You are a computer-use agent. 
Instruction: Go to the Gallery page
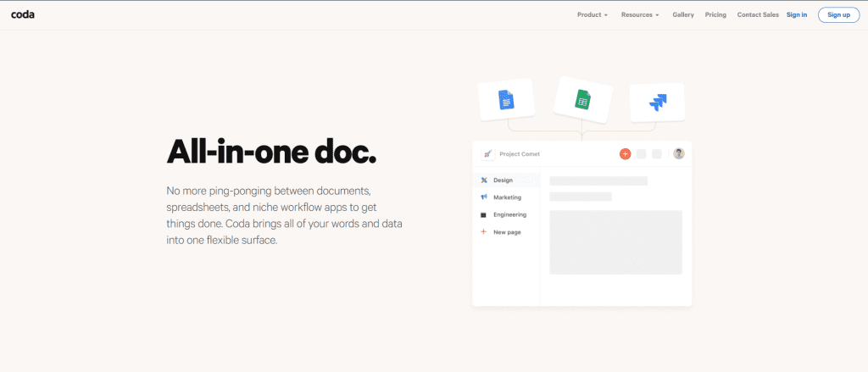pyautogui.click(x=683, y=15)
